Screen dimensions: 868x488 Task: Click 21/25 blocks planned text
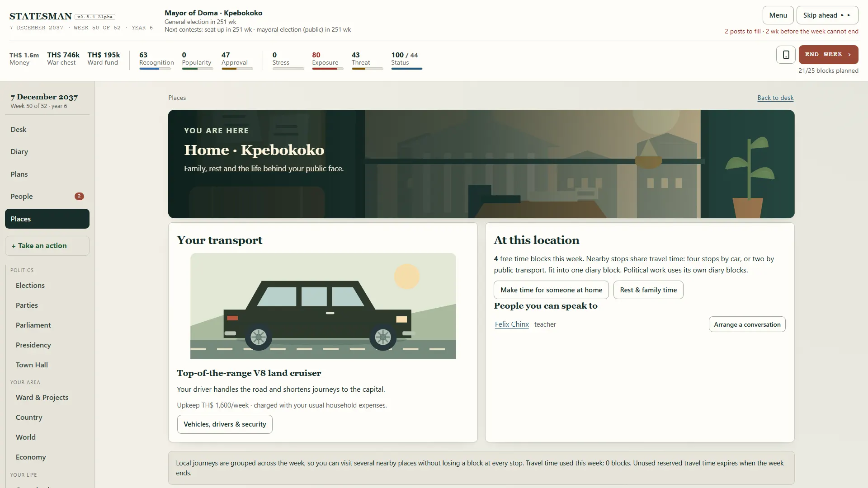click(828, 70)
